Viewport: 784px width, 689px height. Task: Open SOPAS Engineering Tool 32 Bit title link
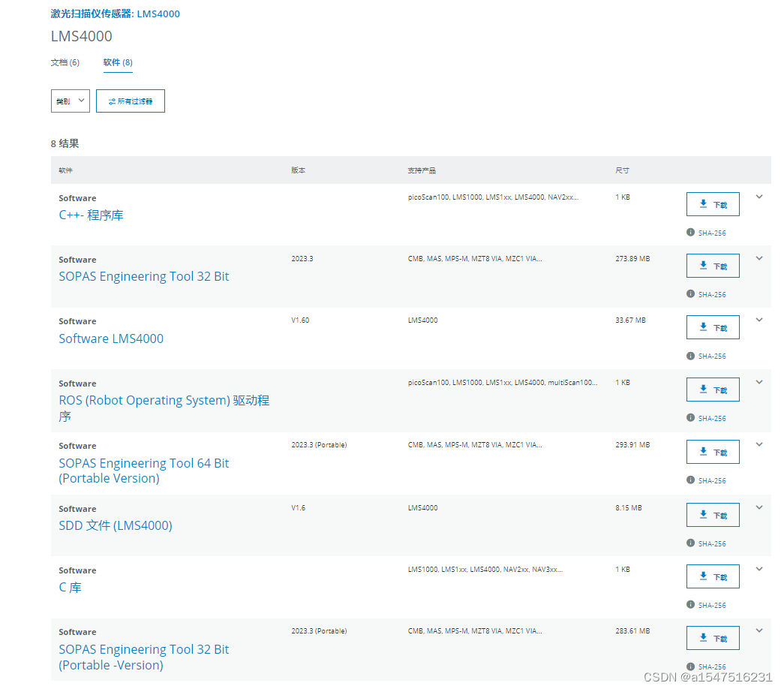pyautogui.click(x=143, y=277)
